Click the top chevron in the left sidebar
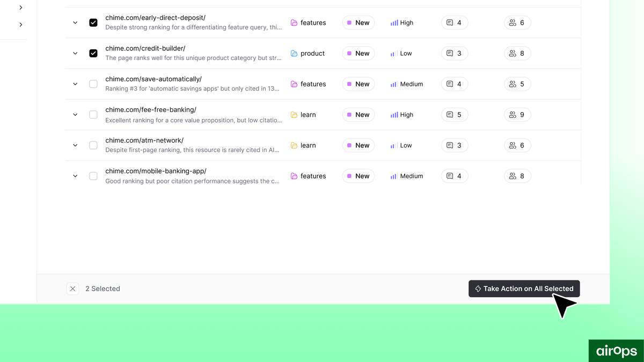The height and width of the screenshot is (362, 644). pyautogui.click(x=20, y=8)
